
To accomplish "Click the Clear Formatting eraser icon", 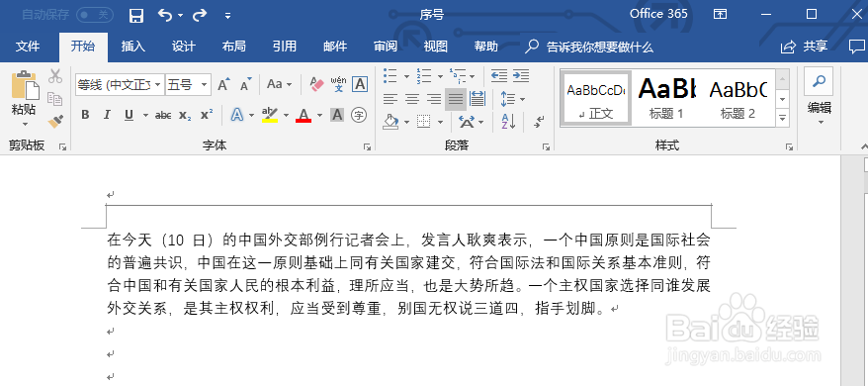I will click(316, 84).
